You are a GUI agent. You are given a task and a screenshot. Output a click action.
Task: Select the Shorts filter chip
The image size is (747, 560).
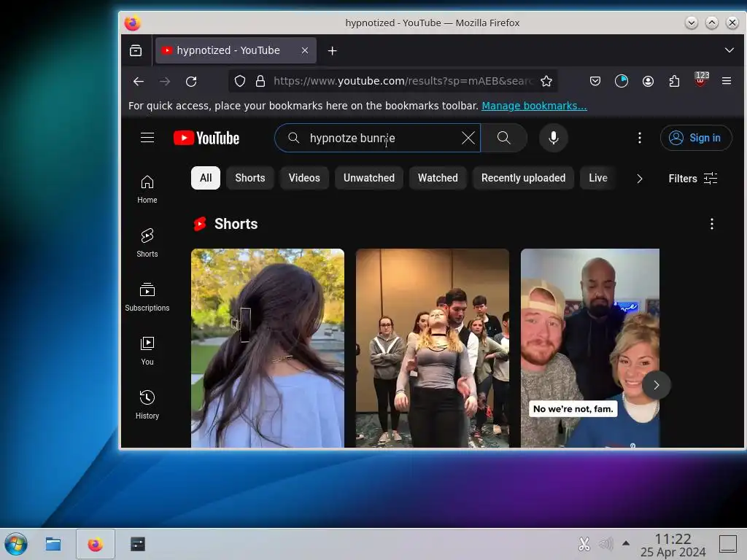pos(250,178)
